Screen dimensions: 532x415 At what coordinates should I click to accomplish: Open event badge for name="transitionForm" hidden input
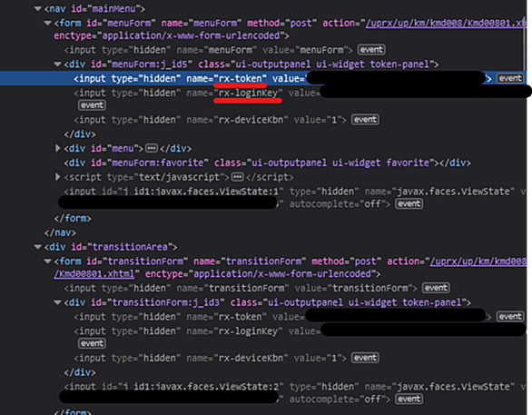436,288
